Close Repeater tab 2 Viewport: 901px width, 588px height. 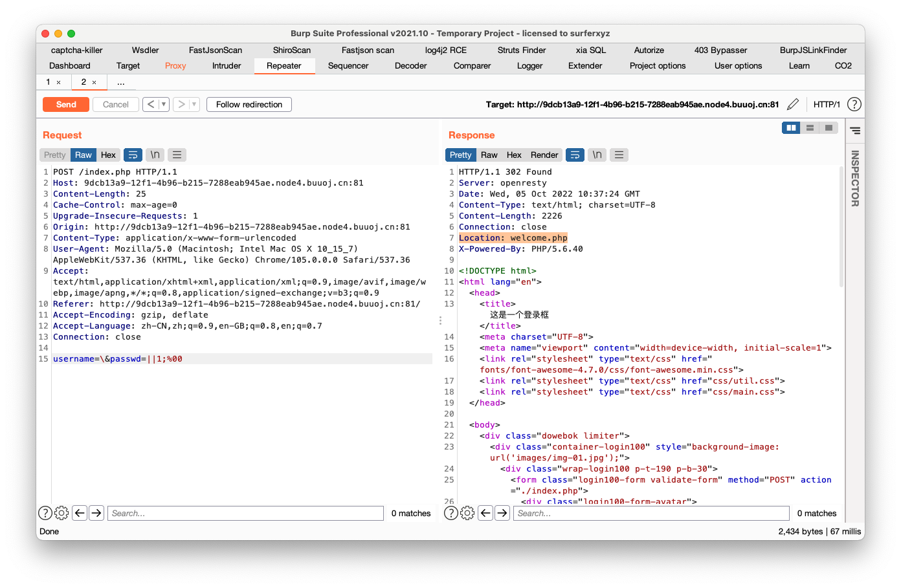(94, 82)
